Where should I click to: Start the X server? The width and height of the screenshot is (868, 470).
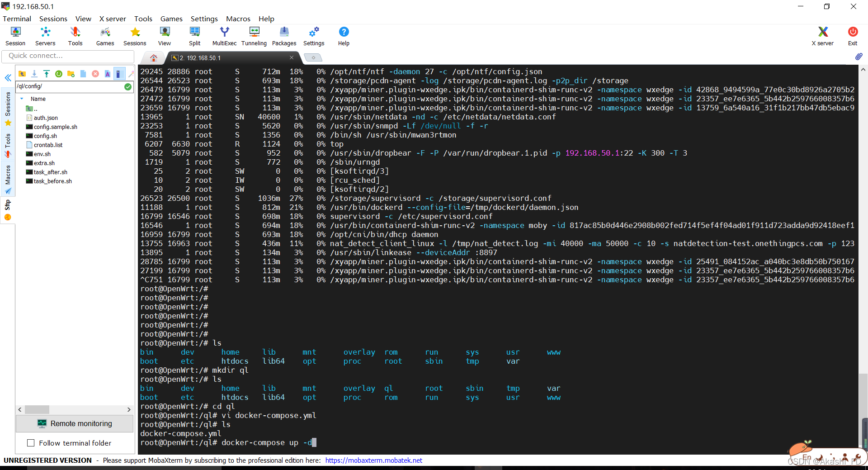pos(822,35)
